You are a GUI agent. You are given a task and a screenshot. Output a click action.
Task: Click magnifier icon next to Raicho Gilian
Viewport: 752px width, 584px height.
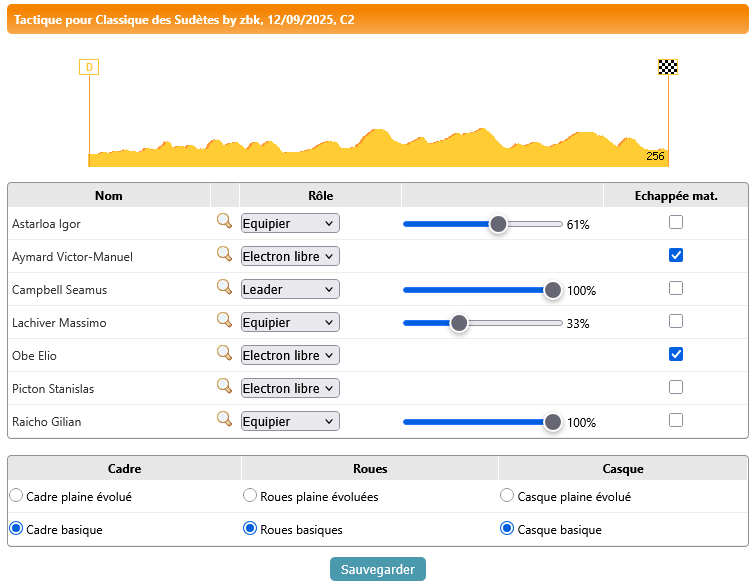click(x=225, y=420)
